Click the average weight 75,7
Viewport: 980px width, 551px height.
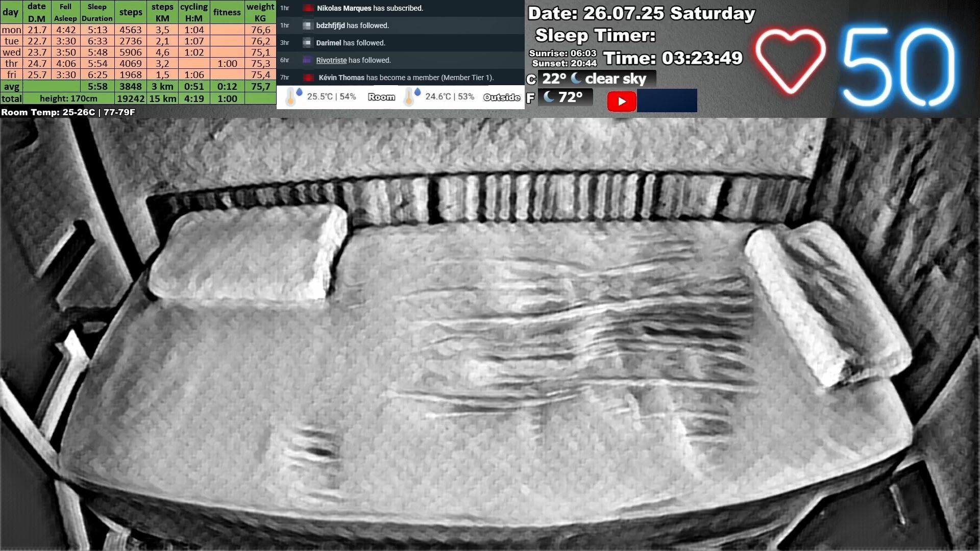tap(260, 86)
